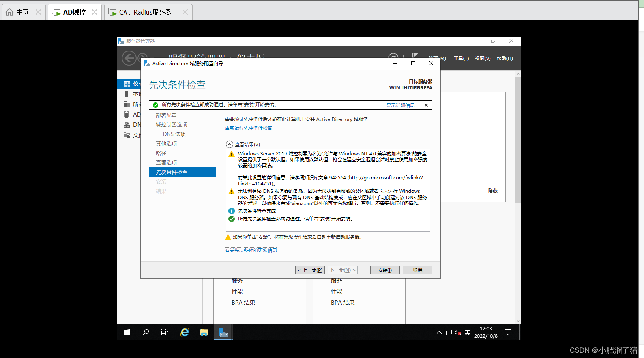
Task: Open the View menu in Server Manager
Action: pyautogui.click(x=483, y=58)
